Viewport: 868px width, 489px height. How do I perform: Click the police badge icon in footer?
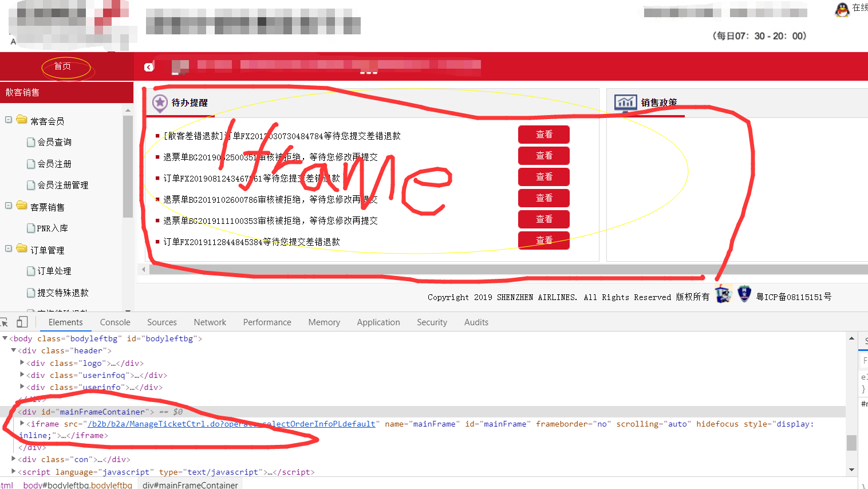(744, 294)
